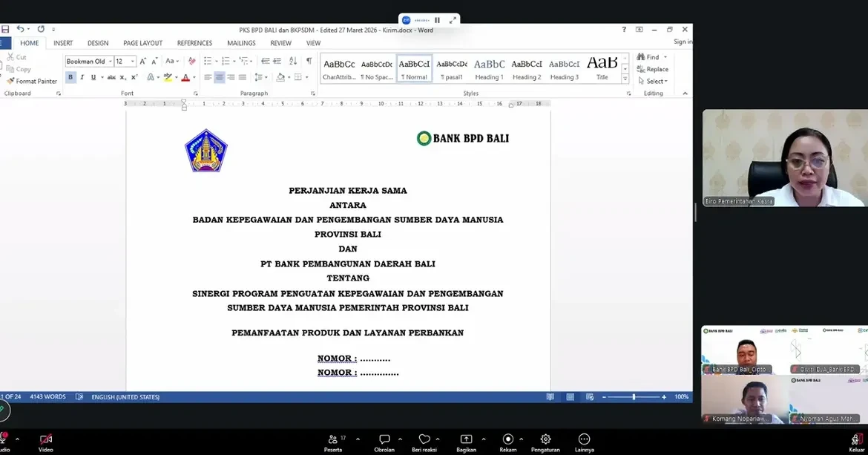Expand the Styles gallery with More arrow
The image size is (868, 455).
(x=625, y=79)
